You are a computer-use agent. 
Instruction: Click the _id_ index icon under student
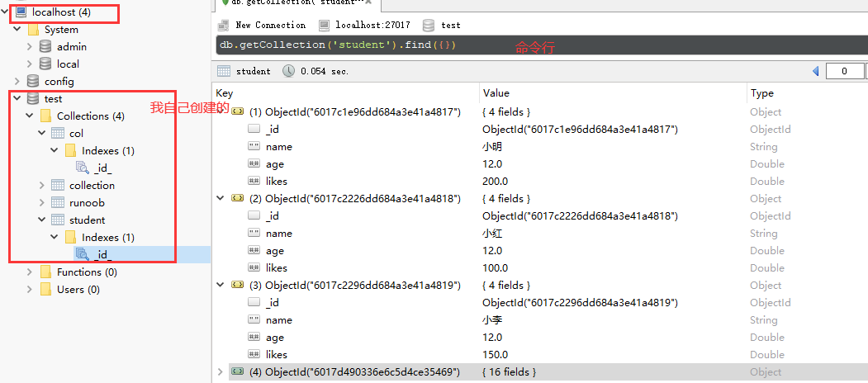pyautogui.click(x=82, y=254)
